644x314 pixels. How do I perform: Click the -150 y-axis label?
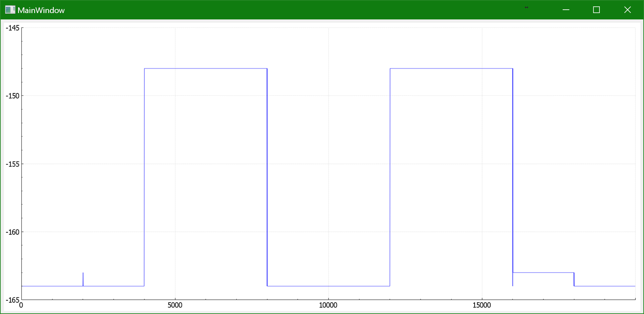tap(12, 96)
